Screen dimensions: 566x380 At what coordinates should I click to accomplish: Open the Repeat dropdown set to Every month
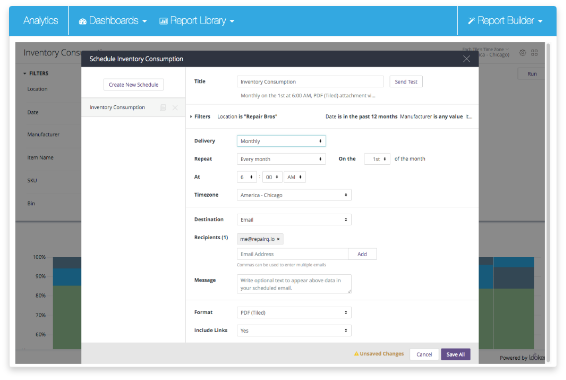(281, 159)
